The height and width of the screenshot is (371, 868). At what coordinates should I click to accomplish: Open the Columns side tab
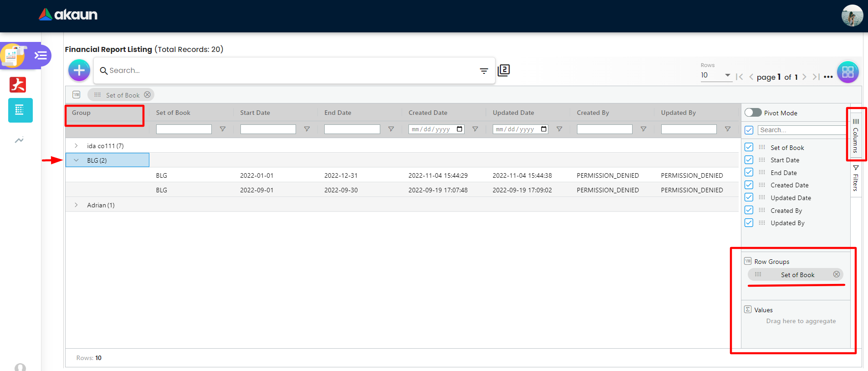(x=856, y=135)
